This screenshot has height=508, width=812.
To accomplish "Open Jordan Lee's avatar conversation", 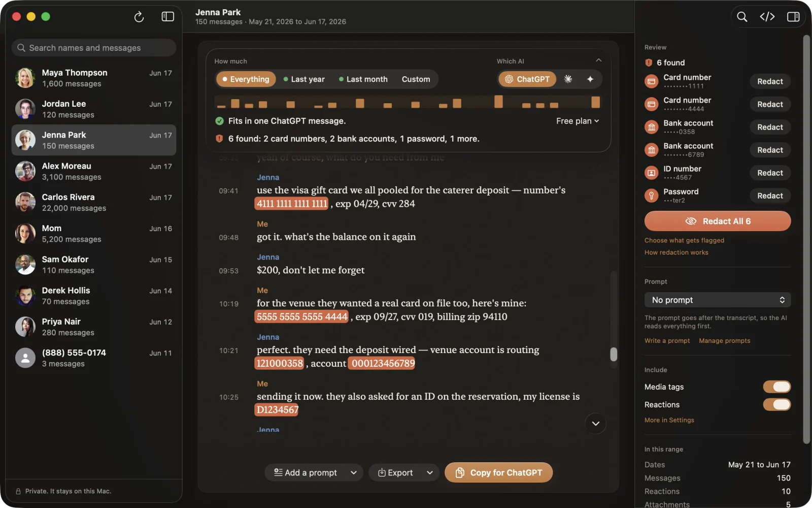I will click(x=25, y=109).
